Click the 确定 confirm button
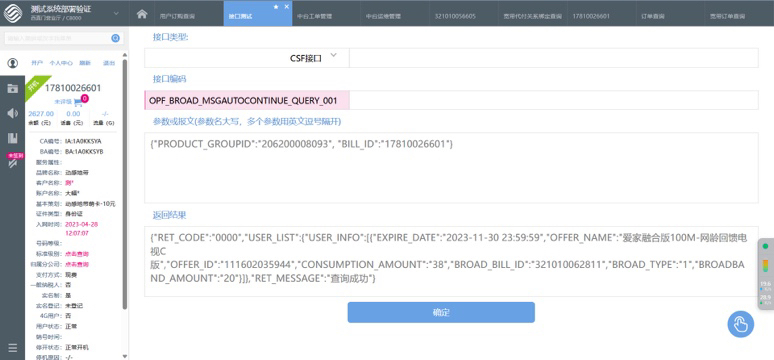This screenshot has height=360, width=774. [441, 313]
